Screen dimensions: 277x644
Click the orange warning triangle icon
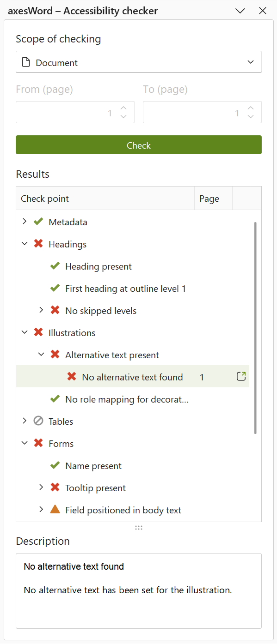(55, 510)
